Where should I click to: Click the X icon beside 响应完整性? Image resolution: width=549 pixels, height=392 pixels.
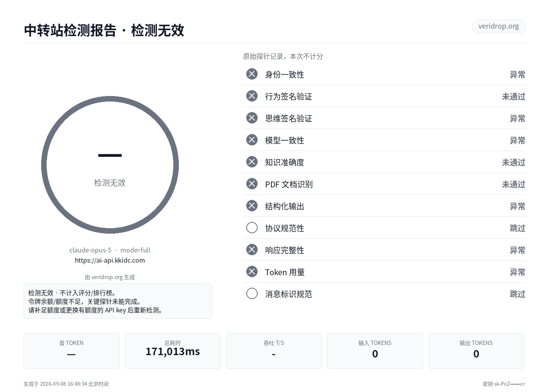point(252,250)
